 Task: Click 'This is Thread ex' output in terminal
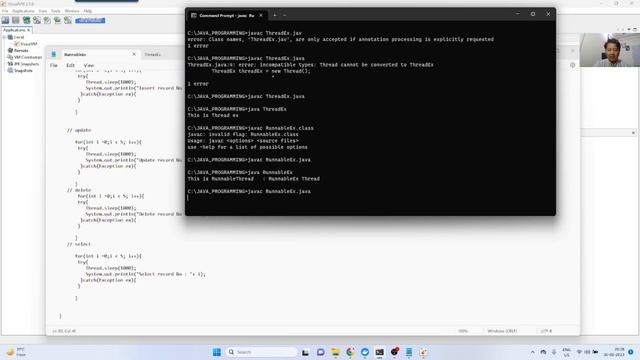(213, 116)
